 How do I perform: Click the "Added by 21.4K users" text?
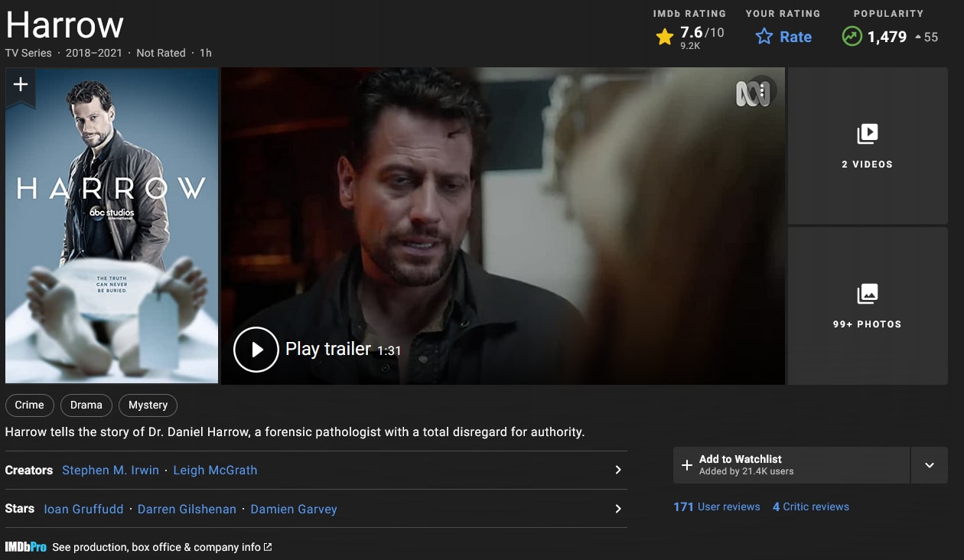(746, 471)
